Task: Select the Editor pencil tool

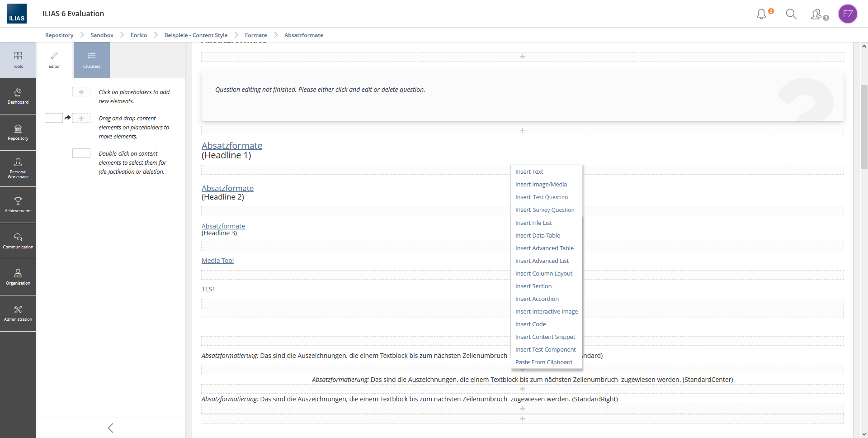Action: tap(54, 60)
